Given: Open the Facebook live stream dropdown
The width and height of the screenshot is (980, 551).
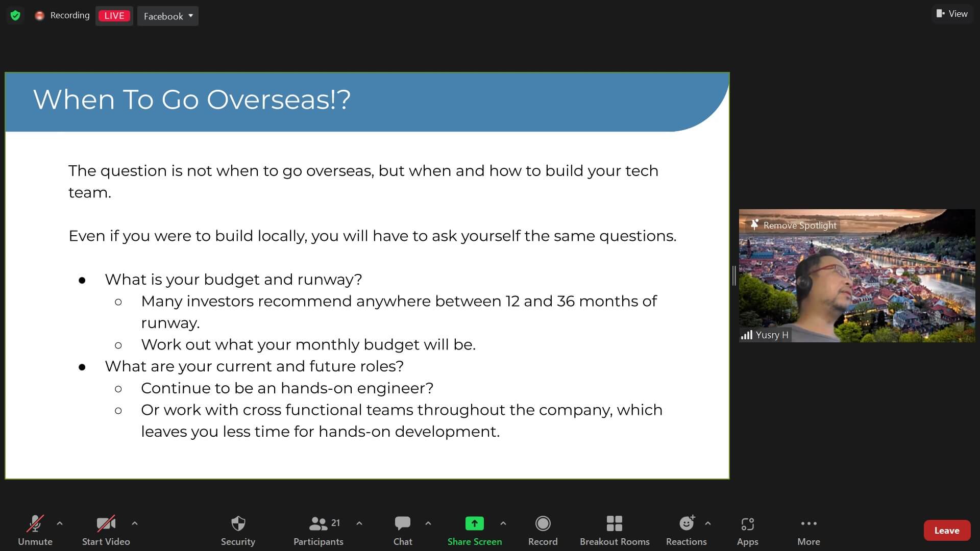Looking at the screenshot, I should point(167,16).
